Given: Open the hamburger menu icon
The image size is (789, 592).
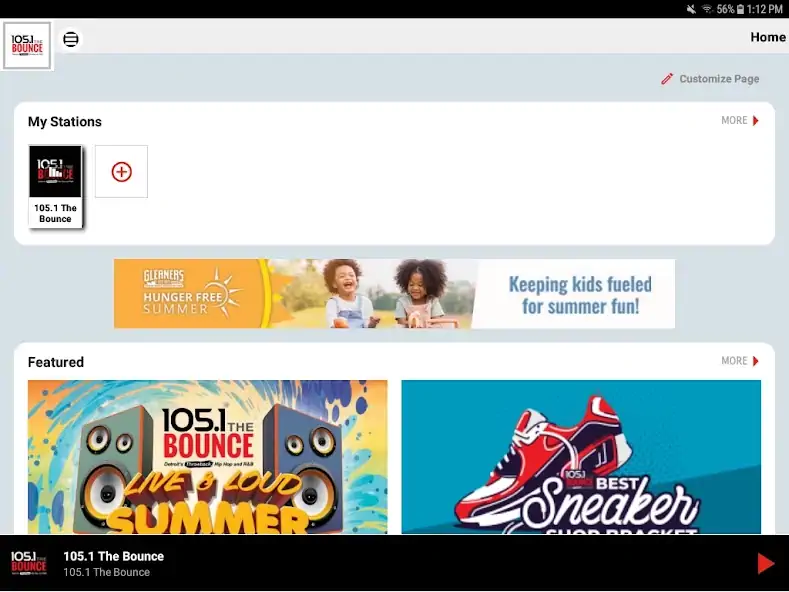Looking at the screenshot, I should [x=70, y=39].
